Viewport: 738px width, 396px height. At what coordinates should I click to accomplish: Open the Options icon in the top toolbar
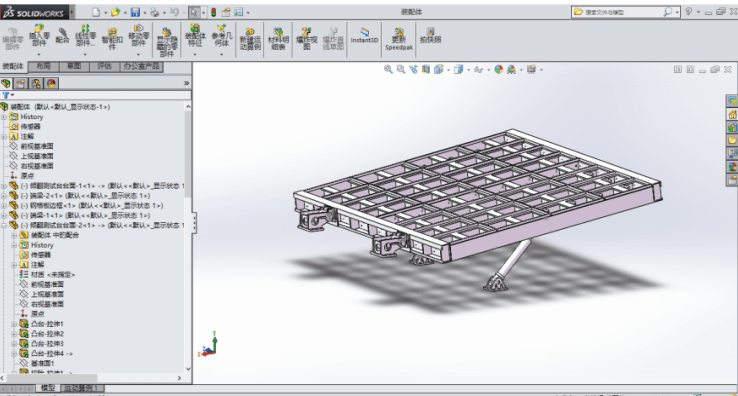[239, 12]
